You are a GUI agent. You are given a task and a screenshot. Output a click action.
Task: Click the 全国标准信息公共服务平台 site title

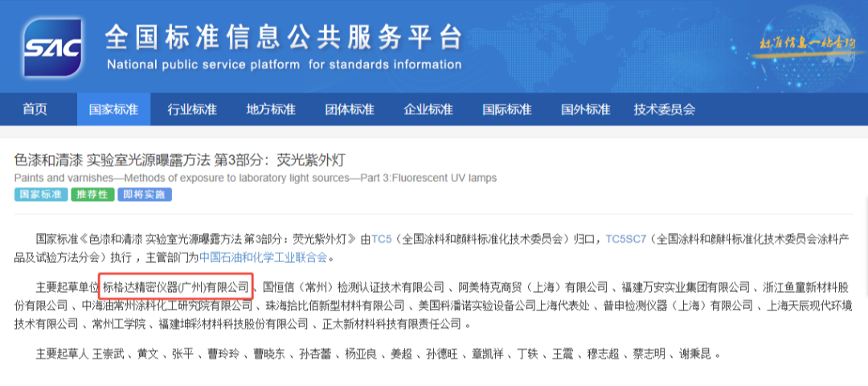(x=284, y=38)
